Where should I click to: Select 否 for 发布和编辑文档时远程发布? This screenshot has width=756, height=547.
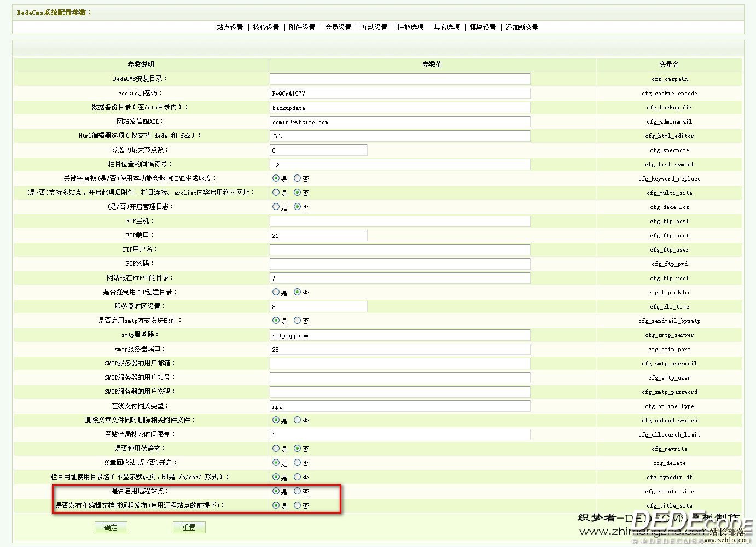tap(297, 505)
